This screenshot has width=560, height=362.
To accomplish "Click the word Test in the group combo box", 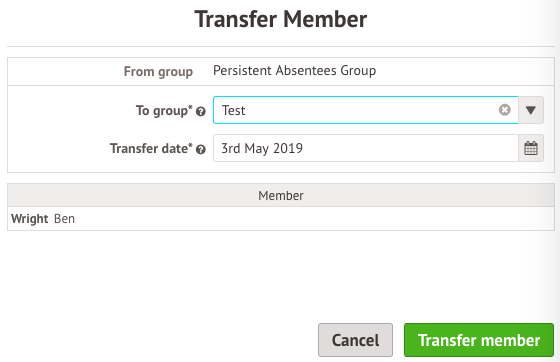I will click(234, 110).
